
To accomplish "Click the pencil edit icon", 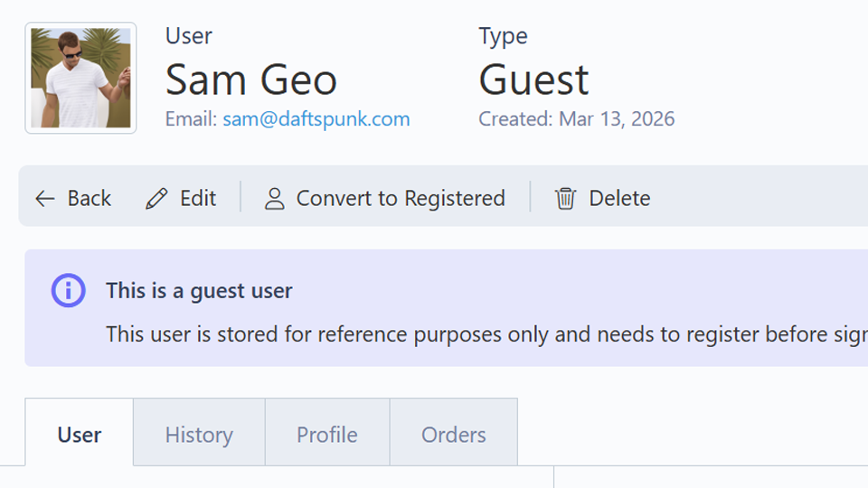I will coord(156,199).
